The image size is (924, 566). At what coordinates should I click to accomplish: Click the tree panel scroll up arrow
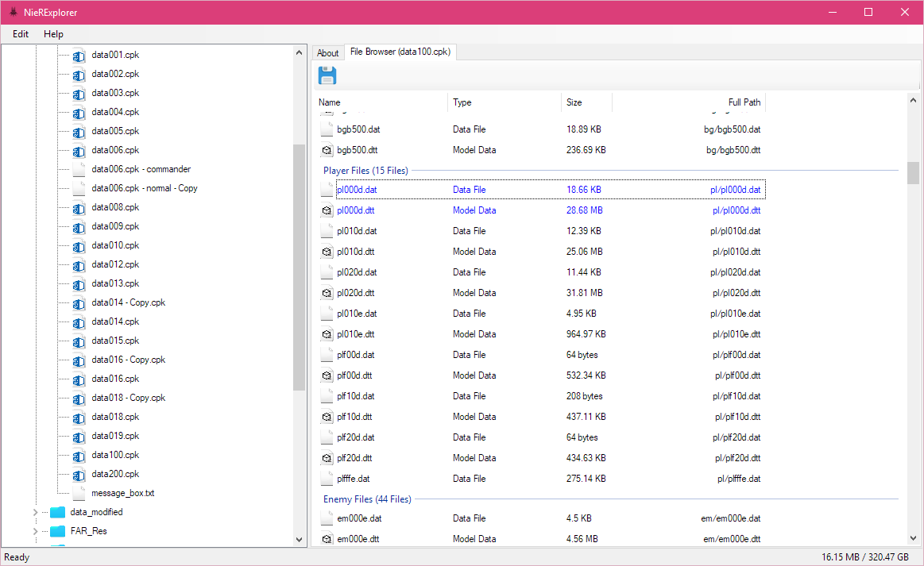(x=299, y=52)
